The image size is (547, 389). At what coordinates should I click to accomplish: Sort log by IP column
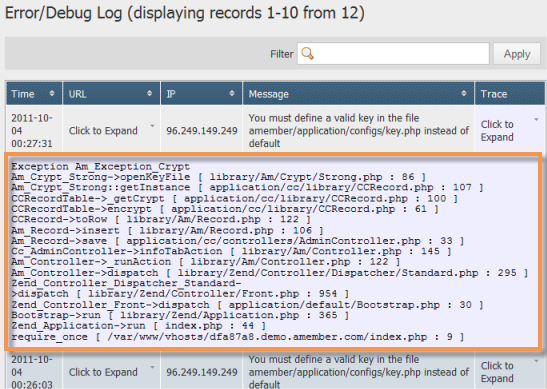click(x=232, y=93)
